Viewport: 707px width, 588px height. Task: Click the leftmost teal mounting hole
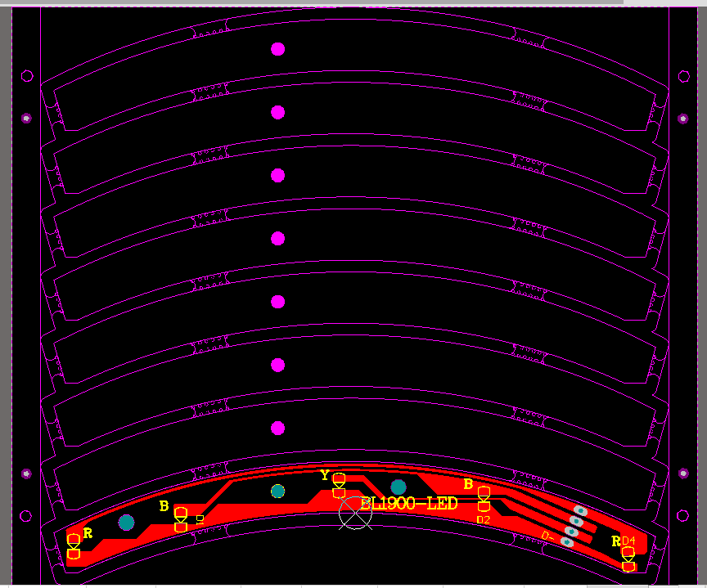[126, 522]
